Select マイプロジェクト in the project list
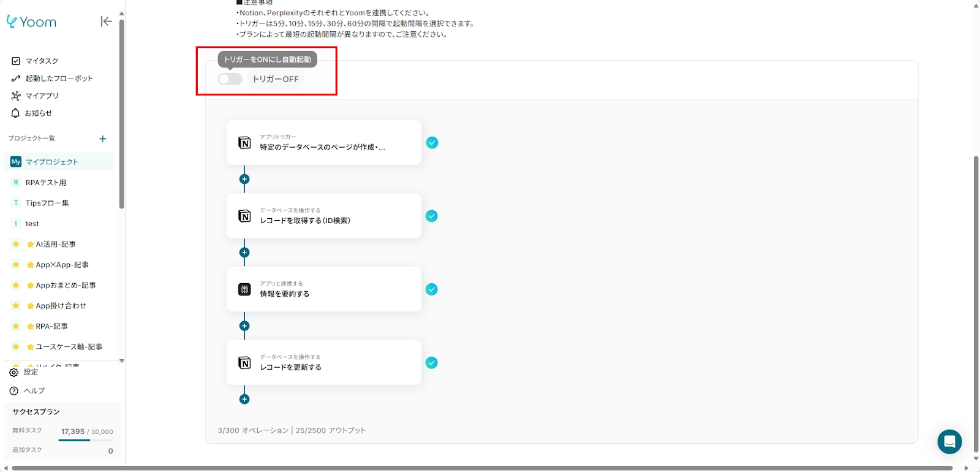 point(59,162)
